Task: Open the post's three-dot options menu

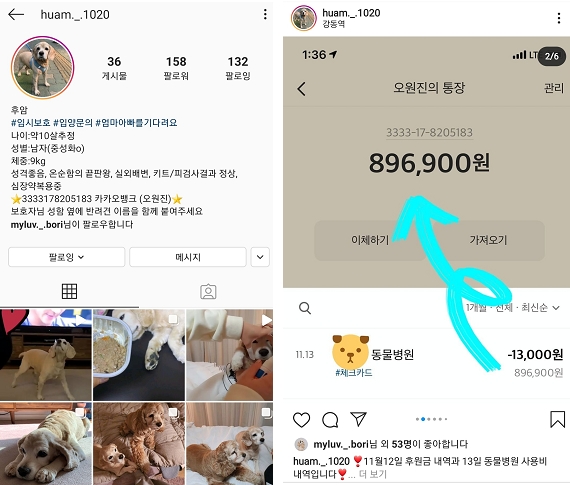Action: pos(559,18)
